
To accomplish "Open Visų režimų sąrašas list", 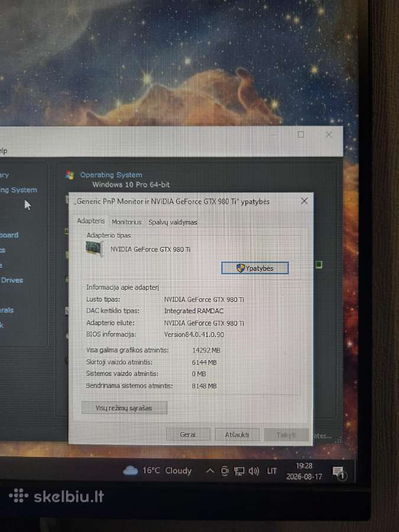I will (x=124, y=408).
